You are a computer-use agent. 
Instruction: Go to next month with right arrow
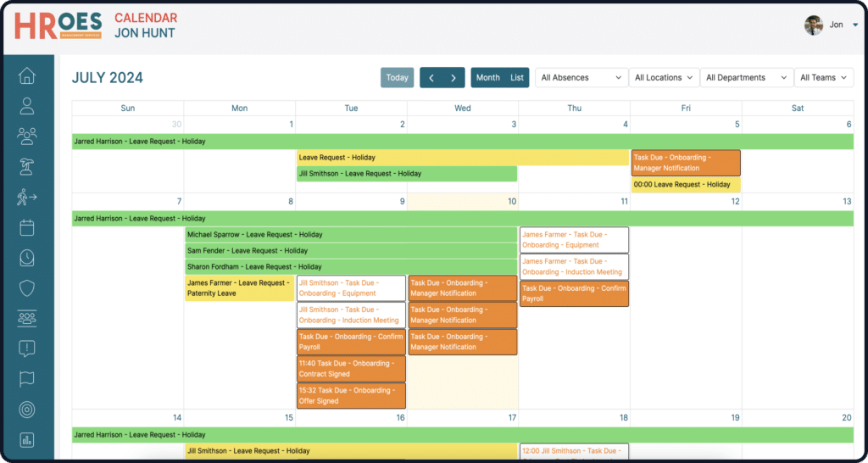453,78
